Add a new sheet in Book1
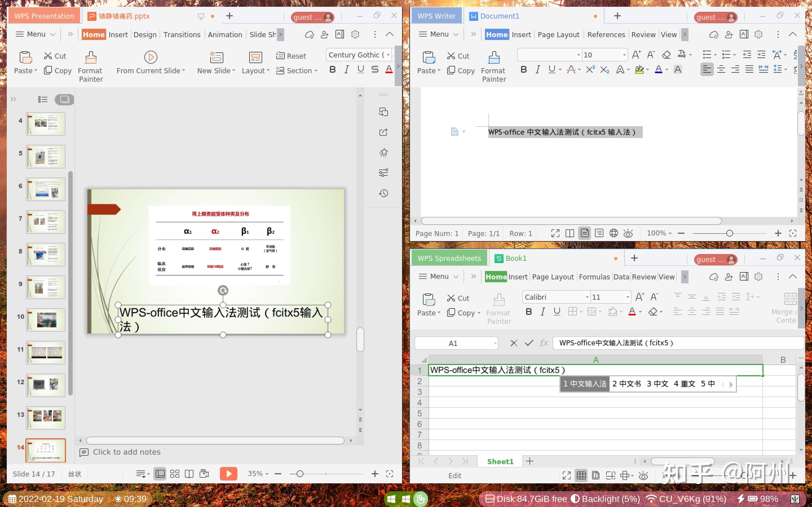This screenshot has width=812, height=507. 529,461
